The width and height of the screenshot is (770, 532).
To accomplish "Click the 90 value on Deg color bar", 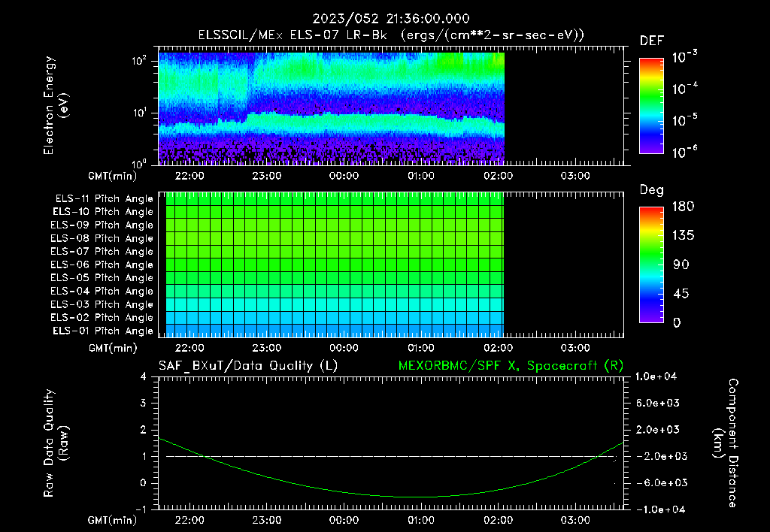I will pyautogui.click(x=681, y=264).
